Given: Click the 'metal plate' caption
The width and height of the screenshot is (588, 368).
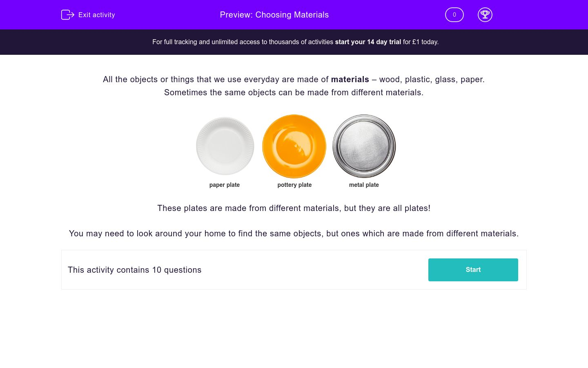Looking at the screenshot, I should pyautogui.click(x=364, y=185).
